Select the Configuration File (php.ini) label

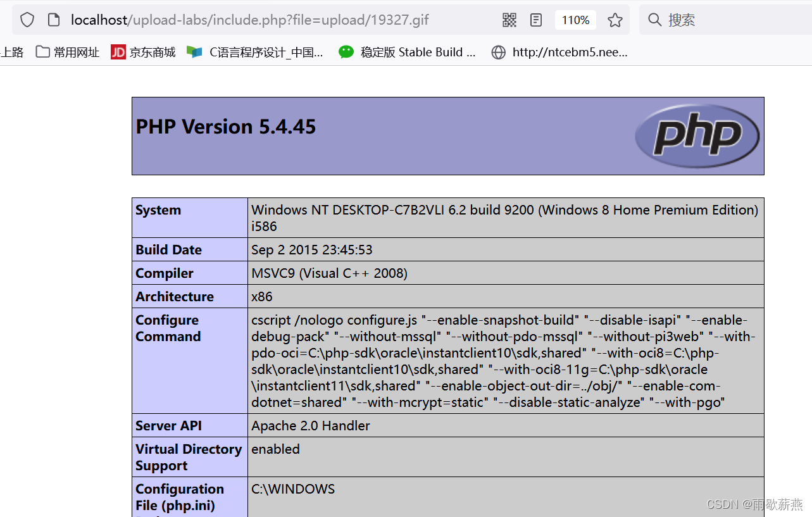point(180,497)
